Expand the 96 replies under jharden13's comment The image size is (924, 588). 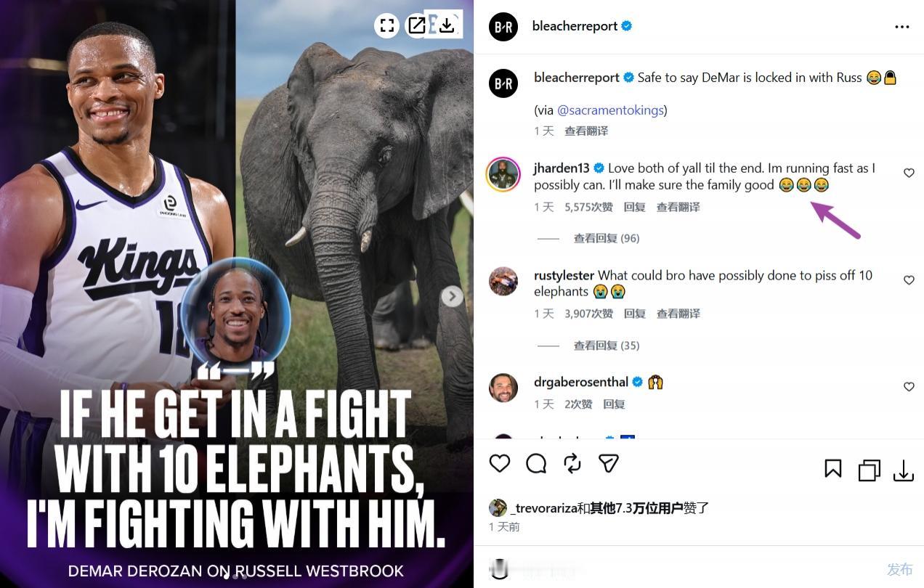pyautogui.click(x=606, y=238)
